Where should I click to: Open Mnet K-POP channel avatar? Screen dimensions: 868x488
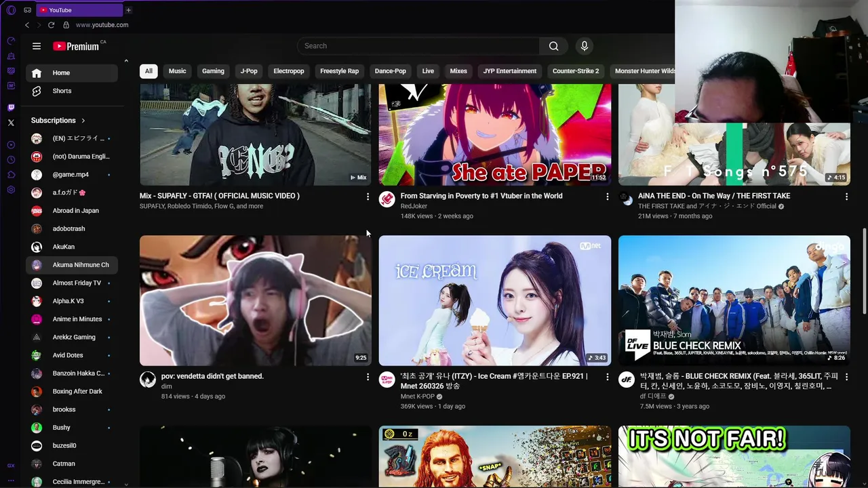pos(387,380)
